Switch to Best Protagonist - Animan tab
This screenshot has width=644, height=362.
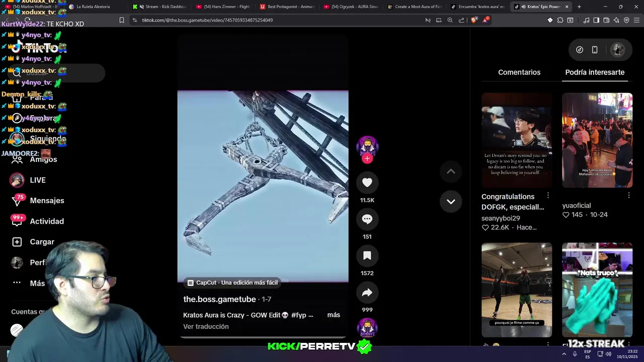point(288,7)
